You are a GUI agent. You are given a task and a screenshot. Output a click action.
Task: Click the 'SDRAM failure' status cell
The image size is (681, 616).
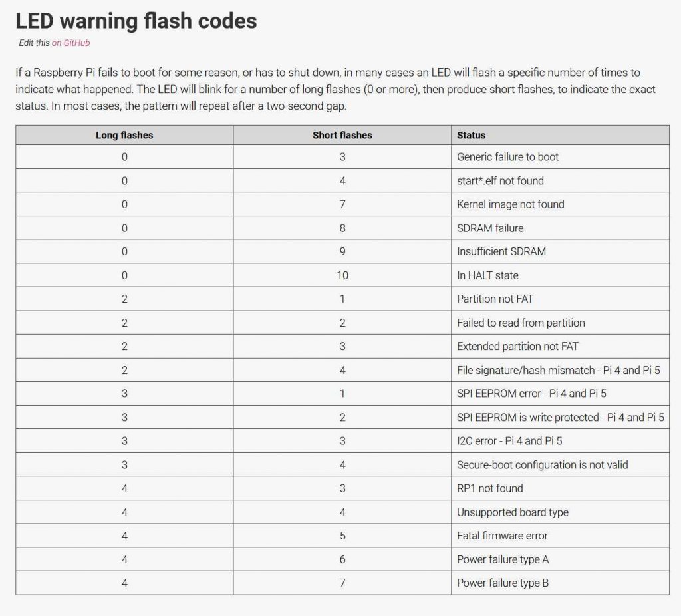[490, 228]
